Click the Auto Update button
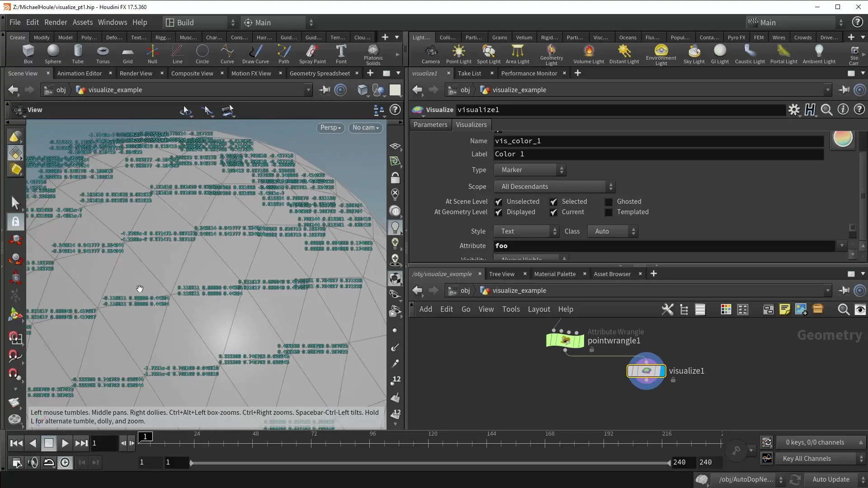868x488 pixels. (830, 479)
